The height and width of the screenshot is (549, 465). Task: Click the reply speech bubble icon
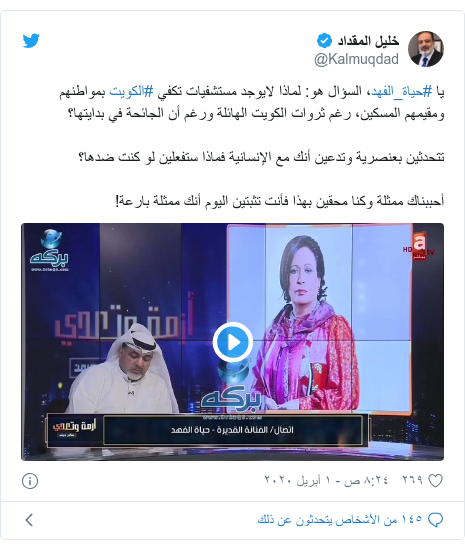436,520
